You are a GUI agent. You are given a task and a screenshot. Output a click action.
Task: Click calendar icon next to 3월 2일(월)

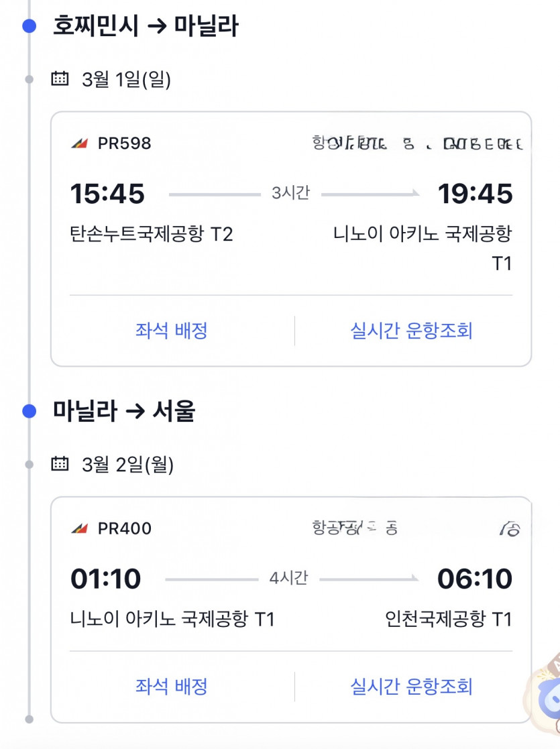[x=60, y=463]
